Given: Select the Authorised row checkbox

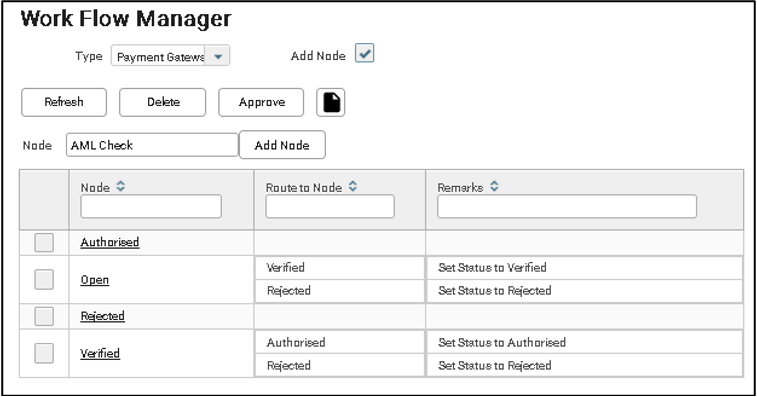Looking at the screenshot, I should click(44, 242).
